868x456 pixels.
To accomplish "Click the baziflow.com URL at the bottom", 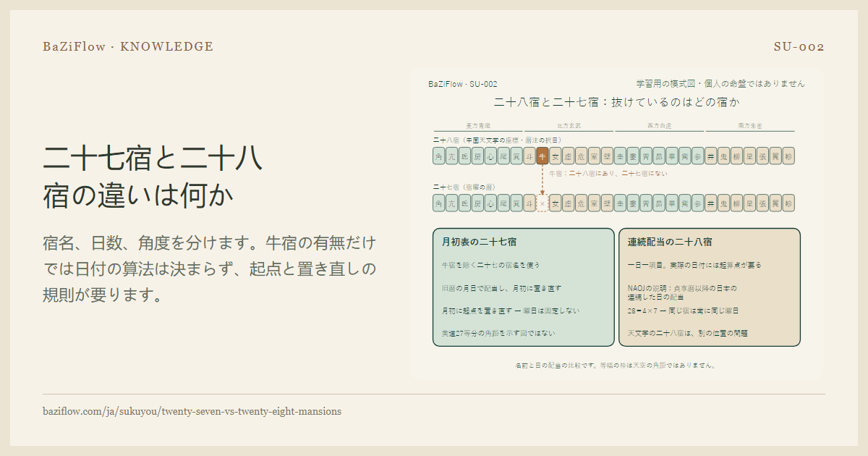I will (192, 411).
